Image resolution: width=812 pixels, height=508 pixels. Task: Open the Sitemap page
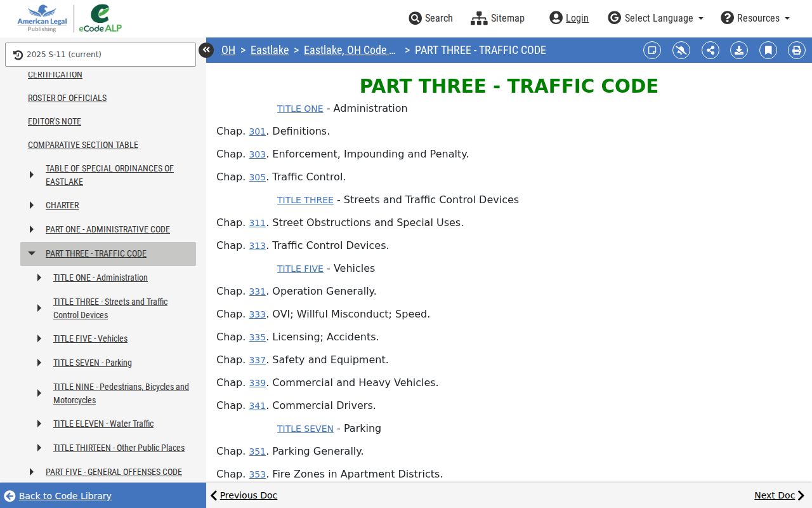(x=497, y=18)
